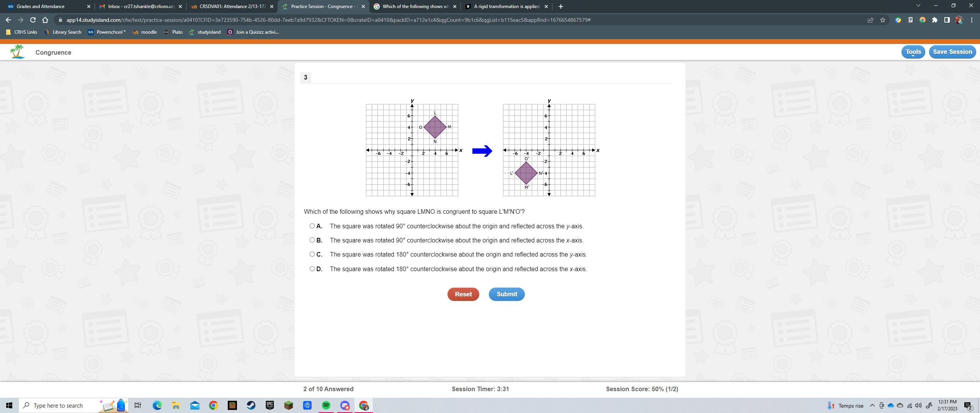Open the Mail app from the taskbar
This screenshot has height=413, width=980.
tap(194, 405)
